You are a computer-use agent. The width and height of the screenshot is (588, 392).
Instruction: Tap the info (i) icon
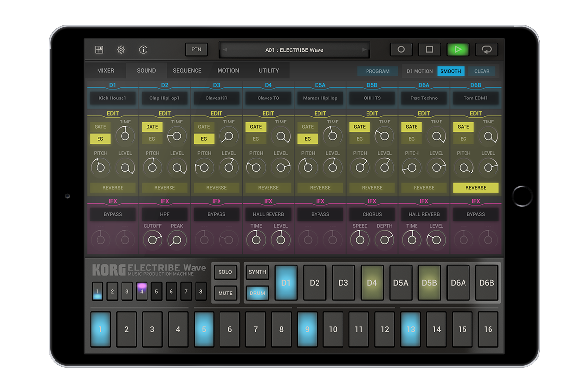coord(143,49)
